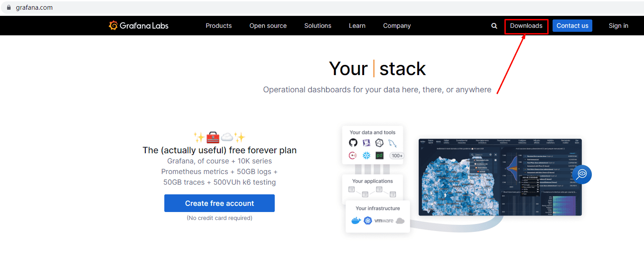Expand the Learn menu

[x=357, y=26]
